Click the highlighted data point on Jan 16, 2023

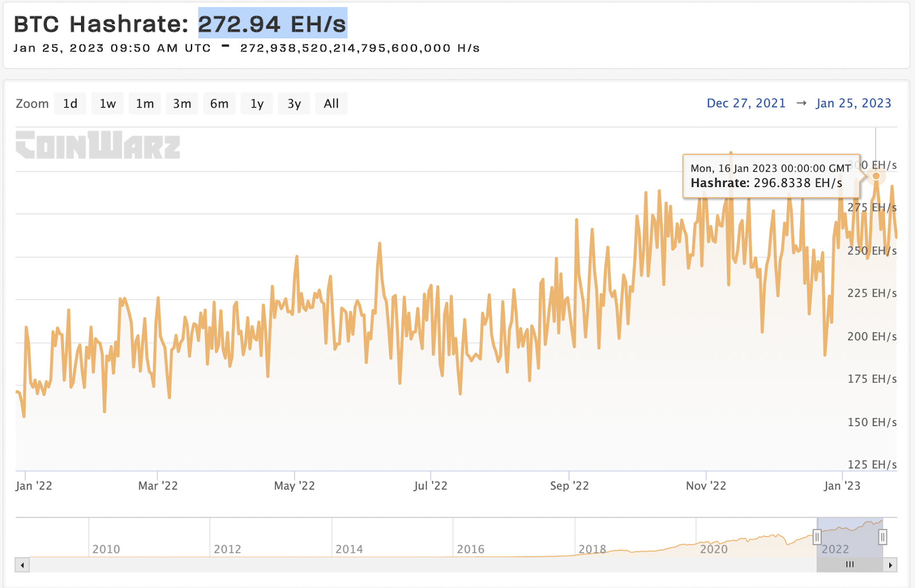[876, 176]
